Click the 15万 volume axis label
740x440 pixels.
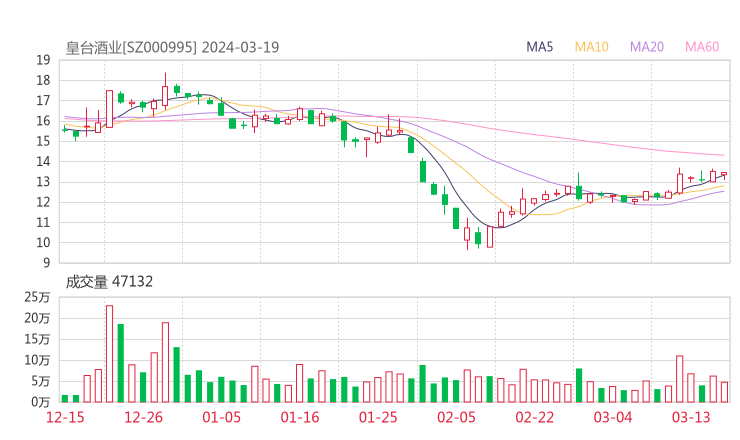[37, 339]
